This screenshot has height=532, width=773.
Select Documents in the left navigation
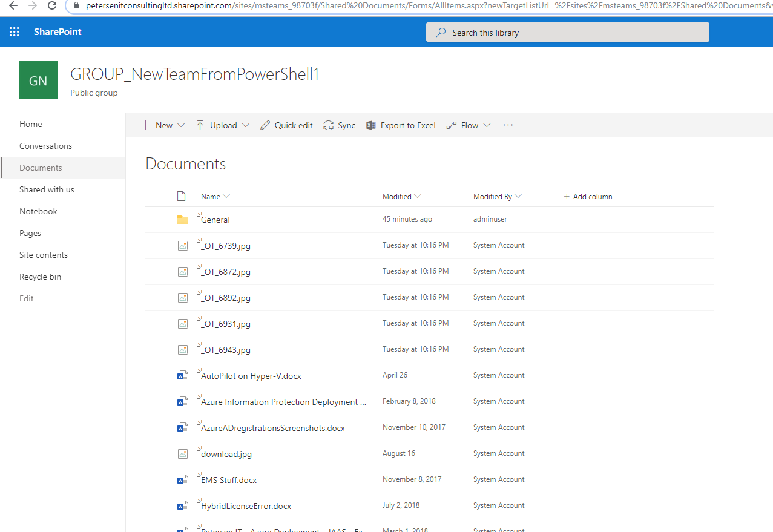(x=41, y=168)
